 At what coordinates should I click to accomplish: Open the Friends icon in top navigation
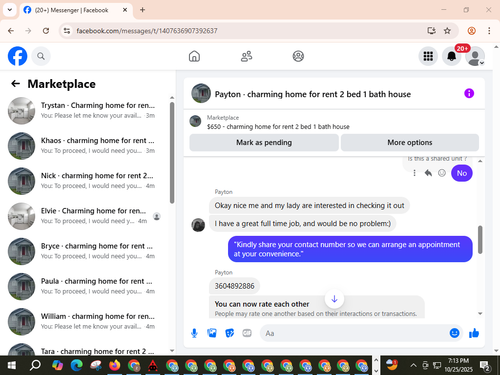tap(246, 56)
